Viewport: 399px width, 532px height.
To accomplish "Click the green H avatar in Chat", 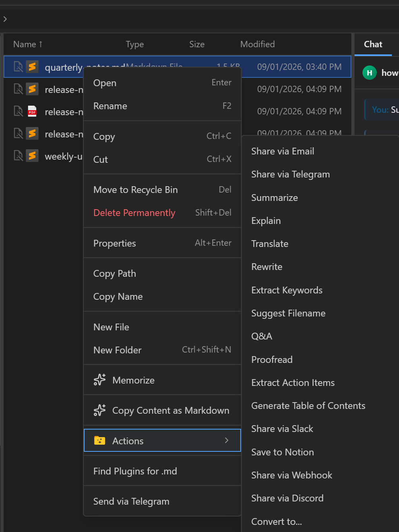I will 370,73.
